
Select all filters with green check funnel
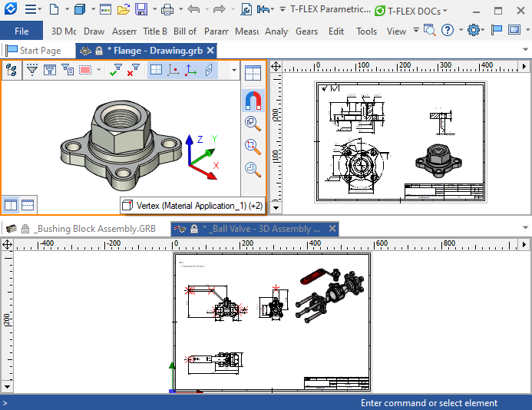[x=116, y=70]
